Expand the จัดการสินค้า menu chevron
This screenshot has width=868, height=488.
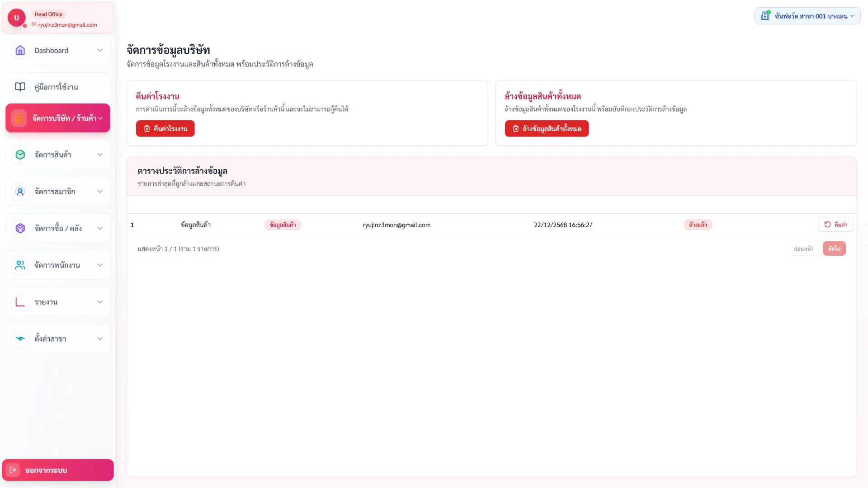(100, 155)
